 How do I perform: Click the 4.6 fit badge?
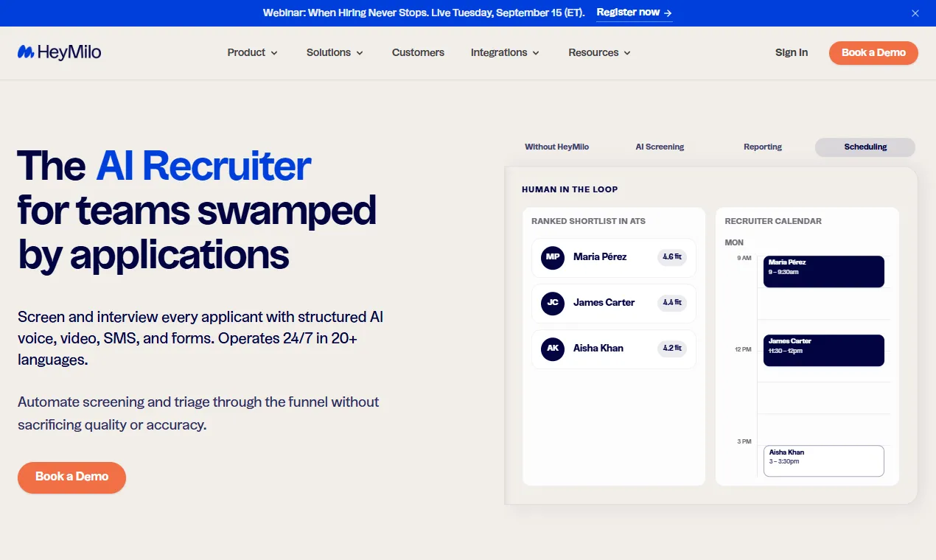(672, 257)
